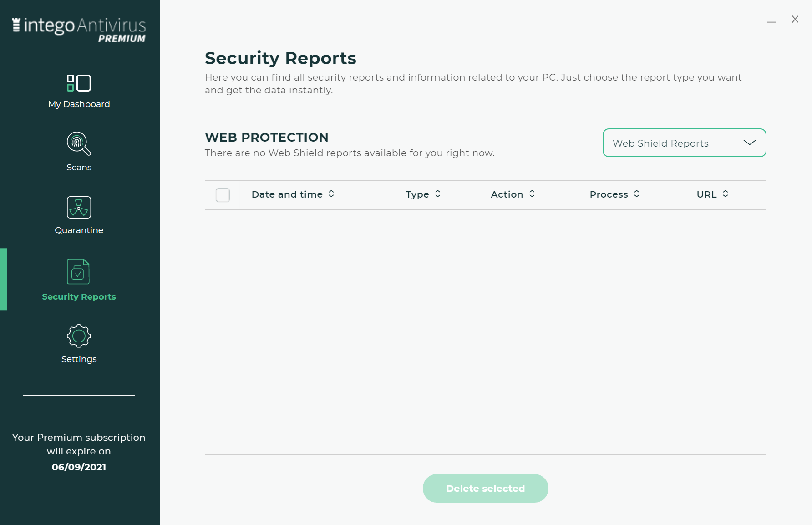This screenshot has height=525, width=812.
Task: Click the My Dashboard label
Action: (79, 104)
